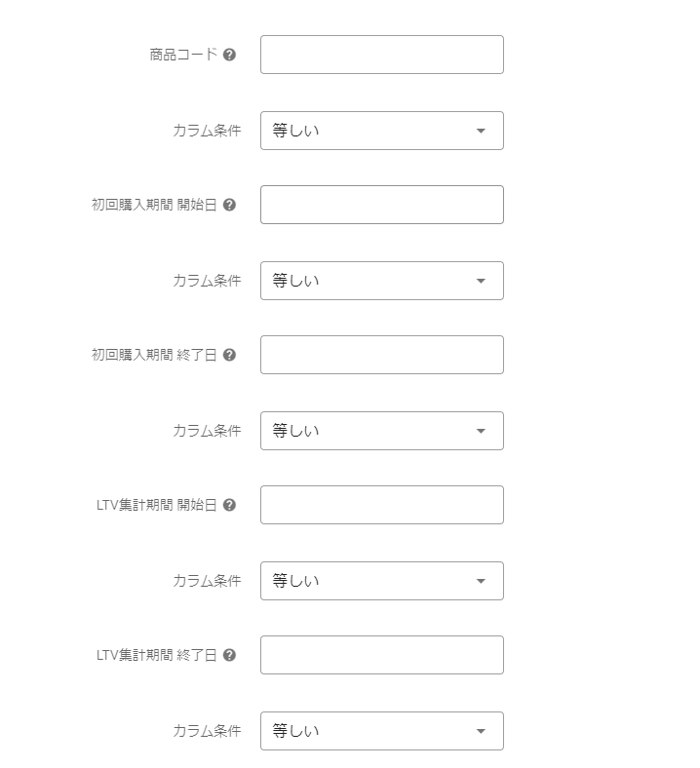The width and height of the screenshot is (700, 768).
Task: Click the LTV集計期間 開始日 label text
Action: click(x=156, y=505)
